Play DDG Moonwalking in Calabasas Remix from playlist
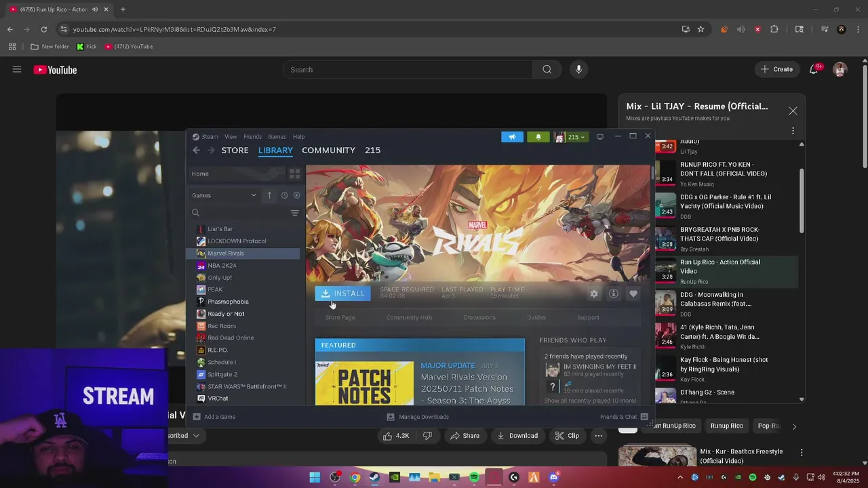868x488 pixels. pyautogui.click(x=726, y=304)
